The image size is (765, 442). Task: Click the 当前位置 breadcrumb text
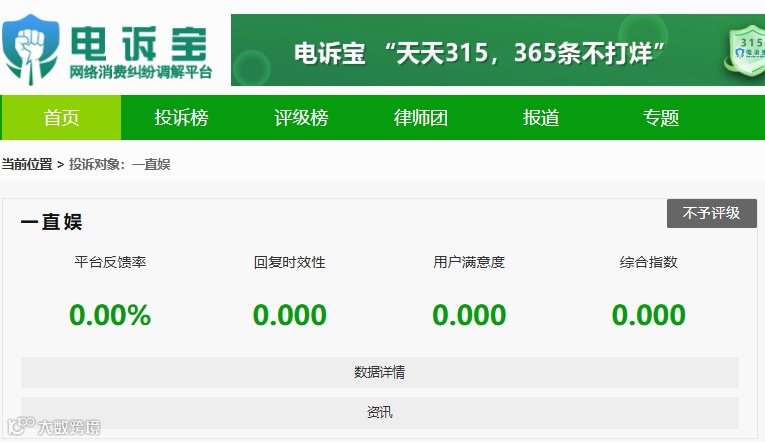click(27, 164)
